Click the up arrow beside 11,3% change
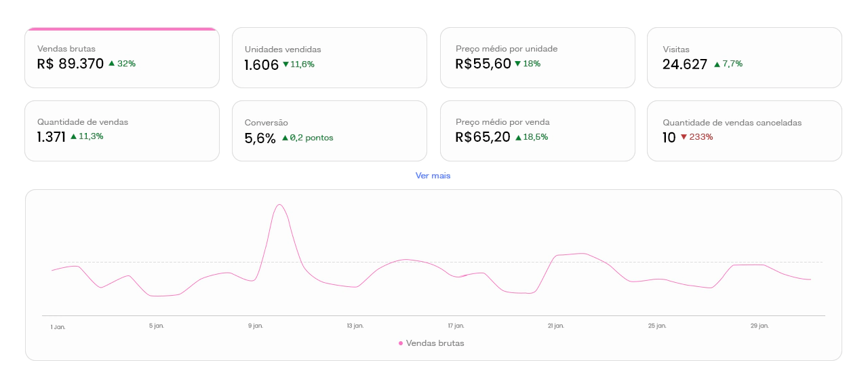 click(73, 136)
